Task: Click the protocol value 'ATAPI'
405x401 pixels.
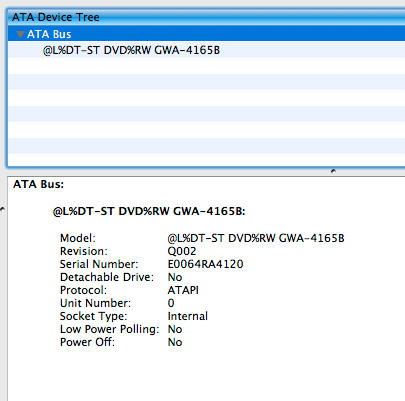Action: [x=183, y=290]
